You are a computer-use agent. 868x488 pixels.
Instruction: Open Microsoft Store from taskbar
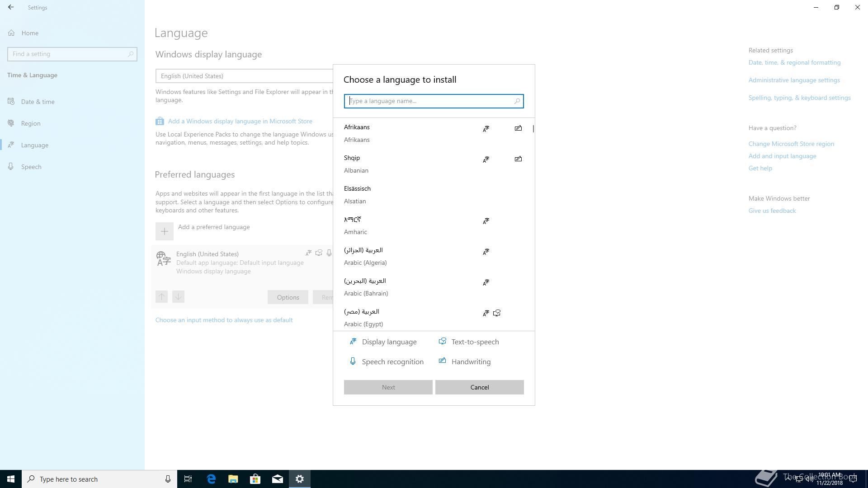point(255,479)
